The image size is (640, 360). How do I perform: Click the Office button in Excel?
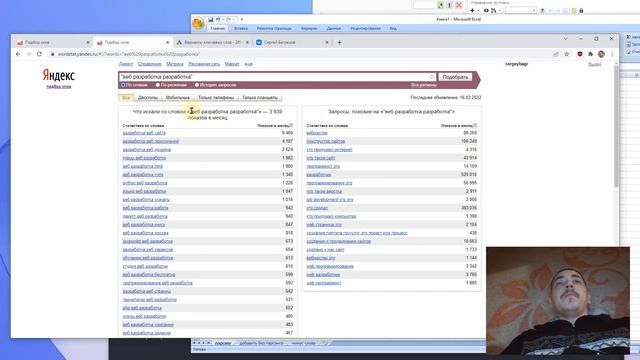[x=198, y=23]
